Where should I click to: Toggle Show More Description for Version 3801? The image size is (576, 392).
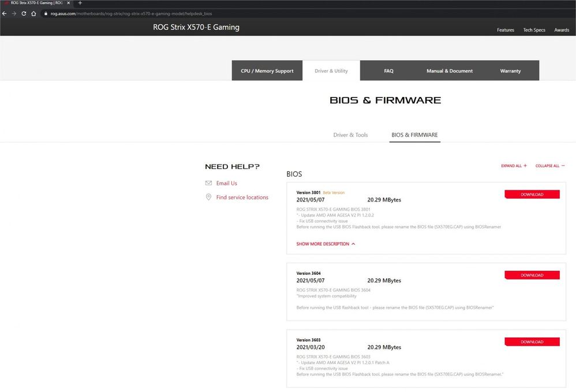(x=326, y=244)
